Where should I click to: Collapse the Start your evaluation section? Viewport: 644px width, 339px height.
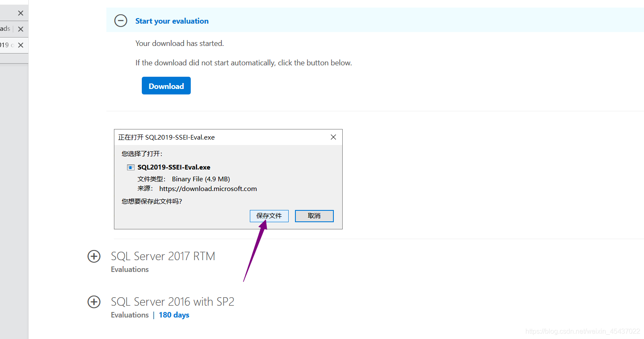121,21
